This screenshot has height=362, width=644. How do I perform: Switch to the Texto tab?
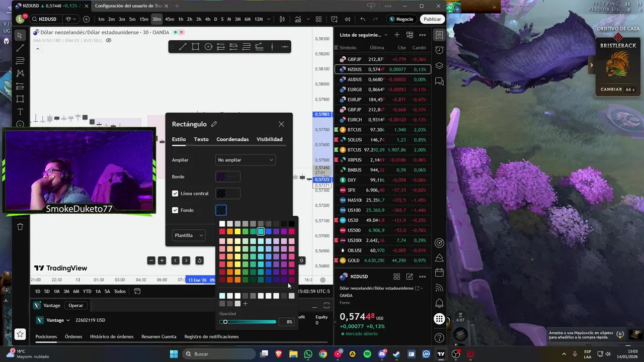point(201,139)
